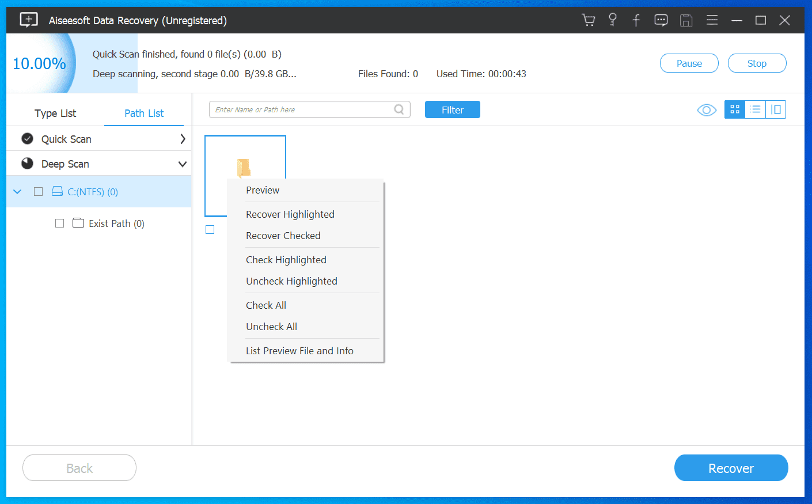The image size is (812, 504).
Task: Select Uncheck Highlighted menu entry
Action: point(306,281)
